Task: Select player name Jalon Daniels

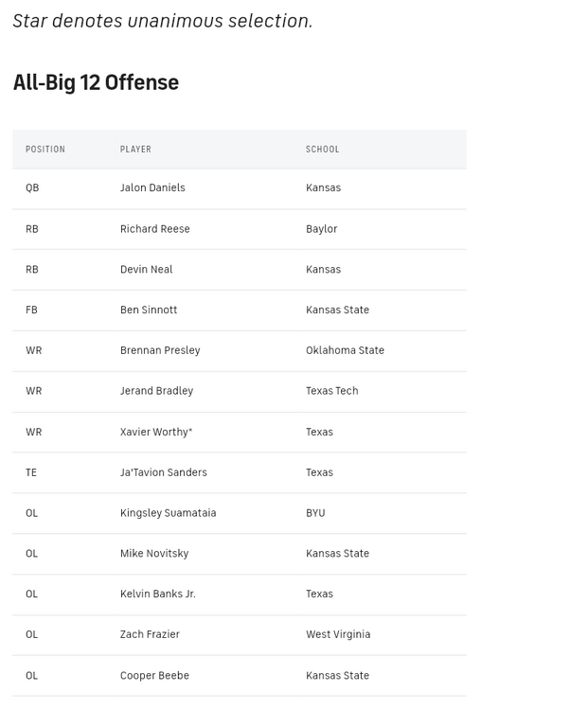Action: click(x=152, y=187)
